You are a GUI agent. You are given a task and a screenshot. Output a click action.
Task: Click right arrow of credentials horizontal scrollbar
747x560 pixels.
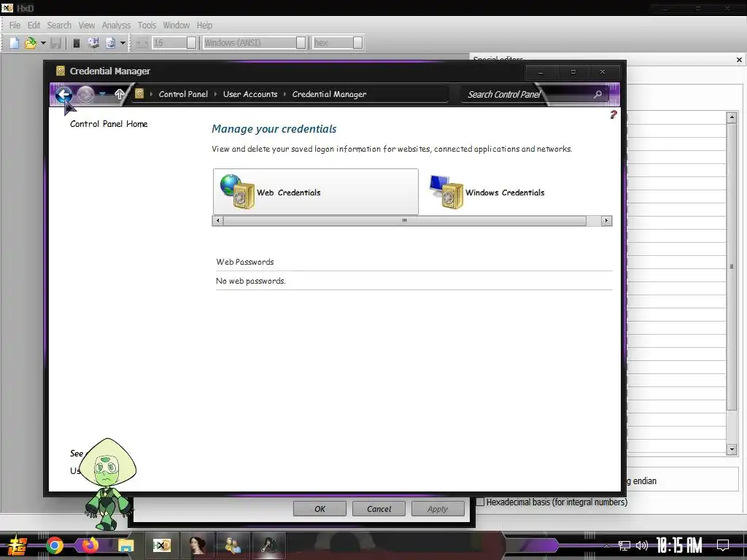606,220
